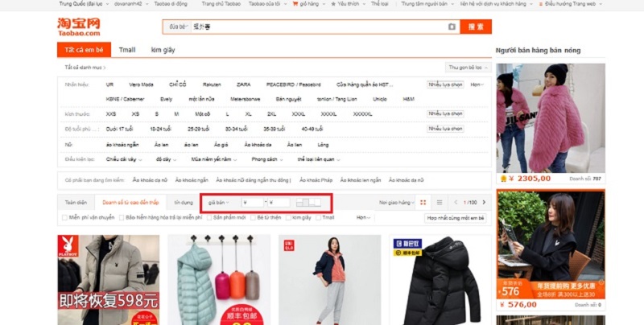Image resolution: width=644 pixels, height=325 pixels.
Task: Click the minimum price input field
Action: 253,202
